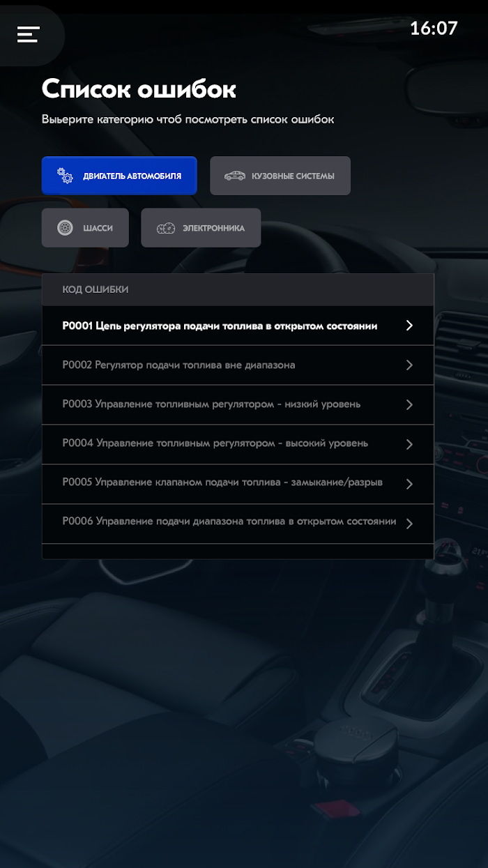Click the engine gears icon

click(65, 176)
